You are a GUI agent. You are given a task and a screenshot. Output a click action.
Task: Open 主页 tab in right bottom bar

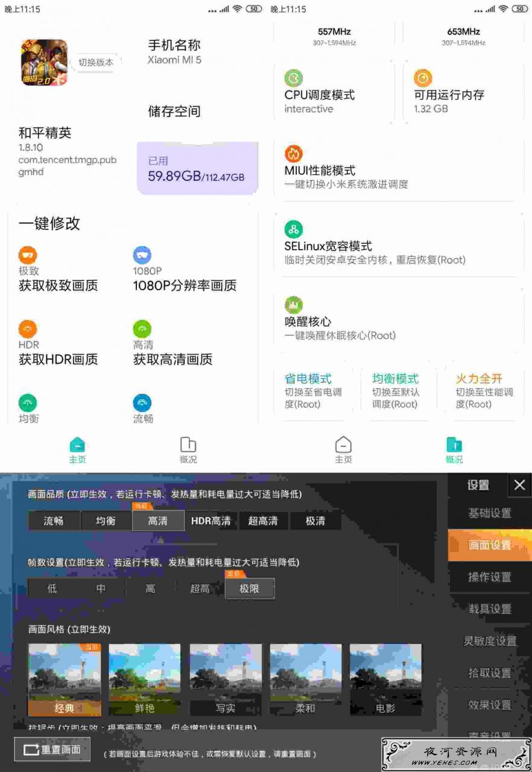pyautogui.click(x=343, y=451)
